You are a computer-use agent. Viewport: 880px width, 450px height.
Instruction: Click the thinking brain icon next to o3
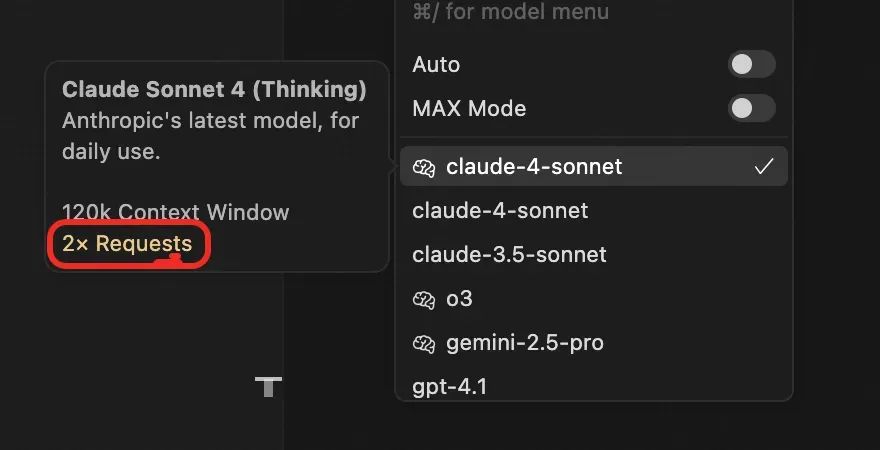tap(424, 299)
